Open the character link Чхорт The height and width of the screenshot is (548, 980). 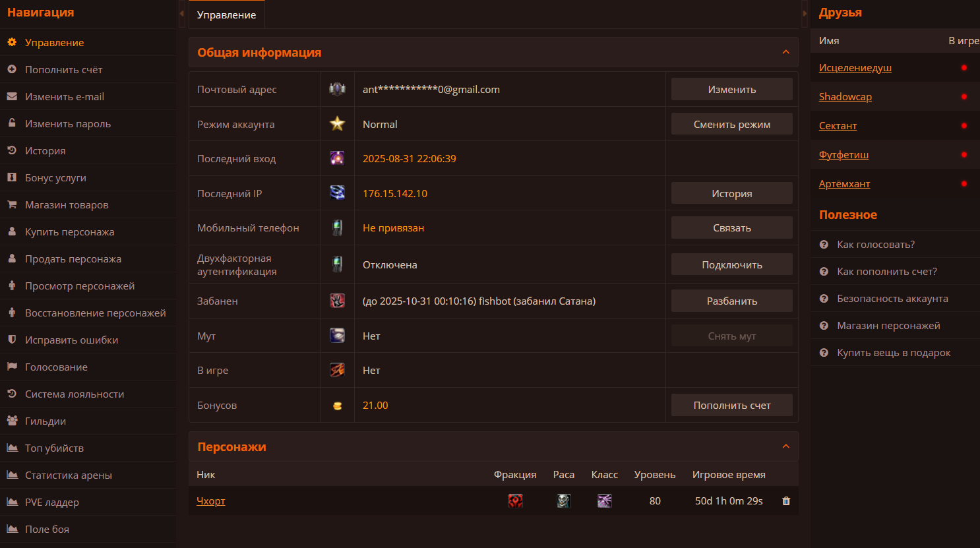click(211, 501)
